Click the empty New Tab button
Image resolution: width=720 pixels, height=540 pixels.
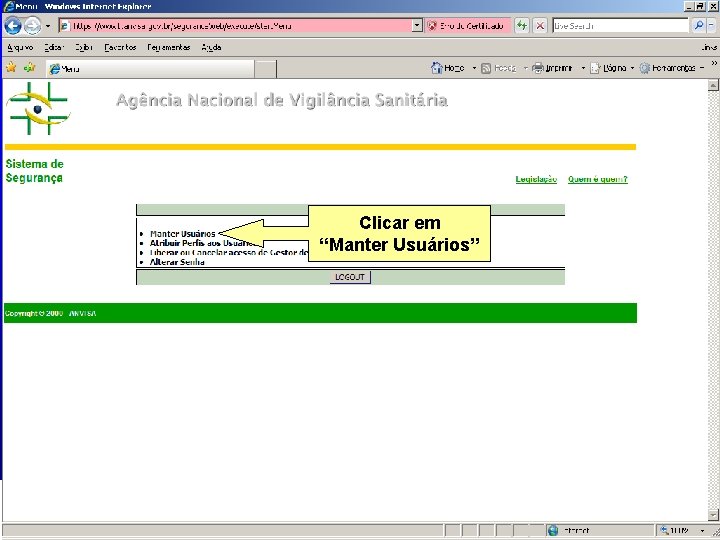(x=265, y=69)
